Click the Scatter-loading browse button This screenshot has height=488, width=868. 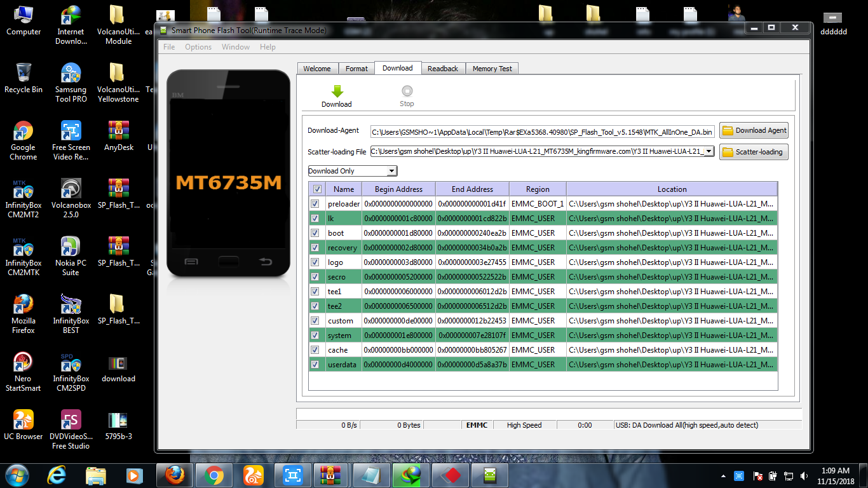[x=754, y=152]
